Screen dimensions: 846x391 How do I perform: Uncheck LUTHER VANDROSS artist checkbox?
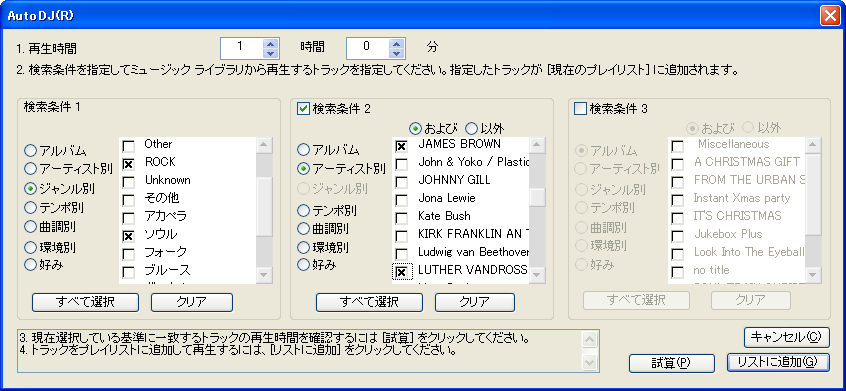(x=401, y=272)
